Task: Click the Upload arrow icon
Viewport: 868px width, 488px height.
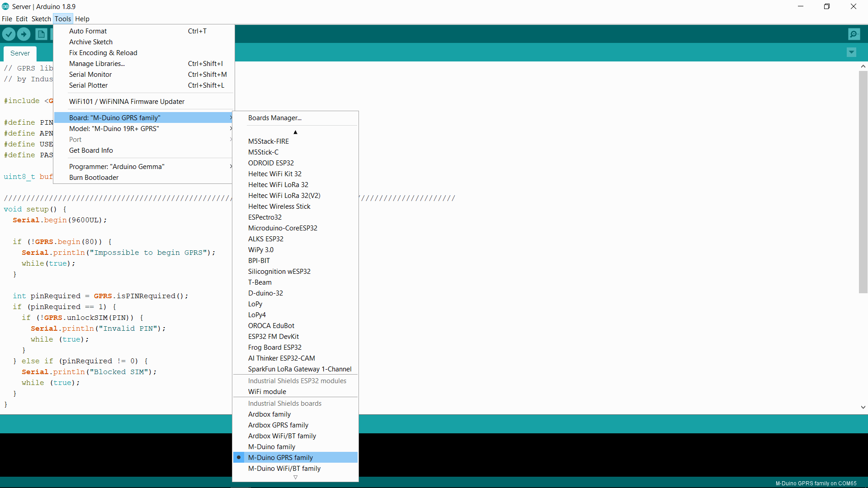Action: click(x=24, y=34)
